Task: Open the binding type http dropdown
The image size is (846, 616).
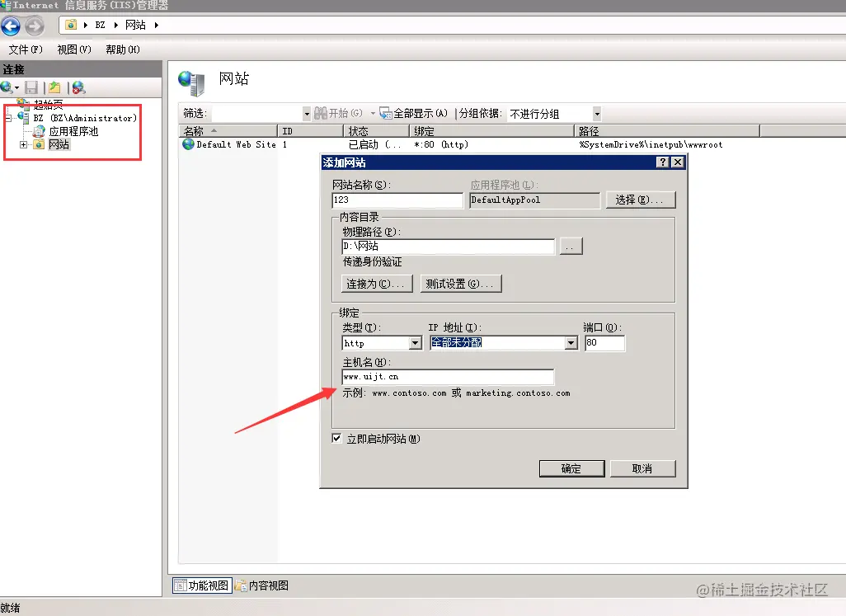Action: point(415,343)
